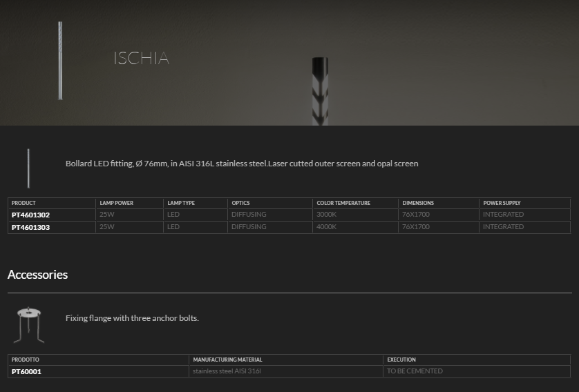This screenshot has width=579, height=392.
Task: Click the TO BE CEMENTED cell
Action: 415,371
